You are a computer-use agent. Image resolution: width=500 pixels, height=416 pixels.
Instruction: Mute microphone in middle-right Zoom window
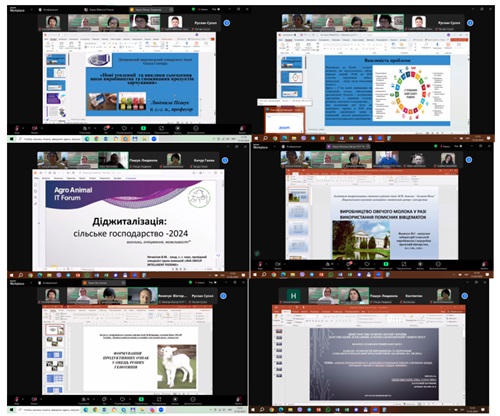click(260, 264)
